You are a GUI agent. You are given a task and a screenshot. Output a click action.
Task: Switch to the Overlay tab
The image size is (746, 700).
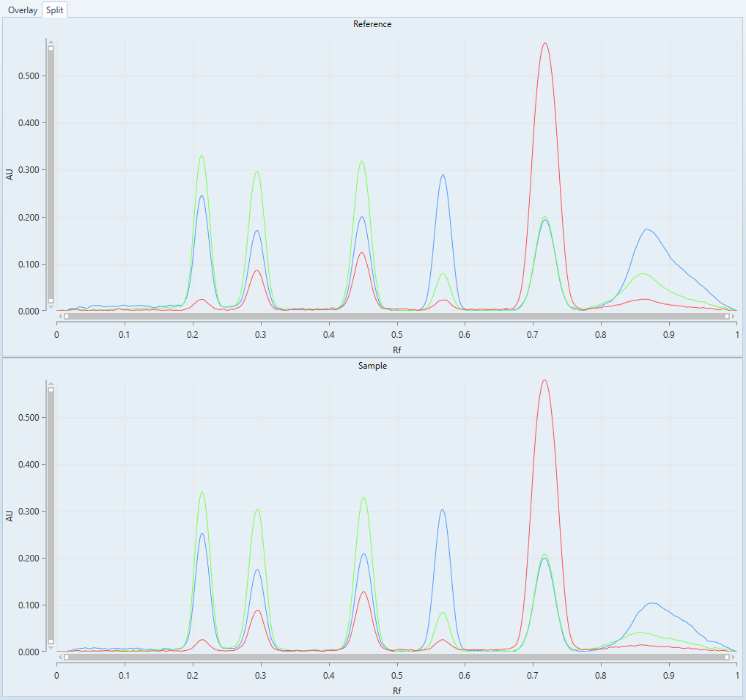(23, 10)
